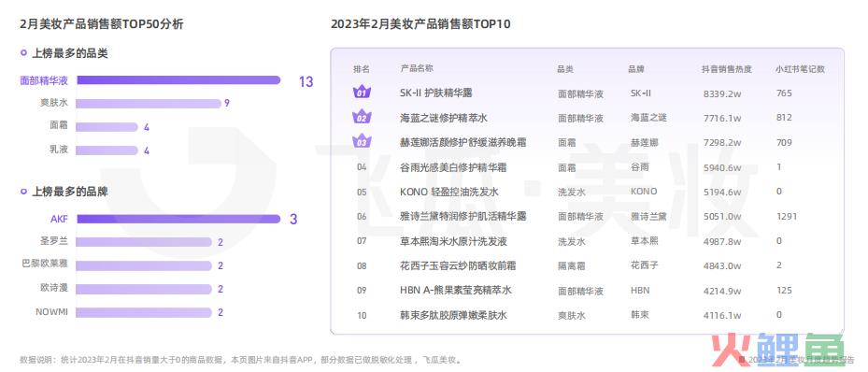Click the 圣罗兰 brand bar
The height and width of the screenshot is (372, 868).
144,242
